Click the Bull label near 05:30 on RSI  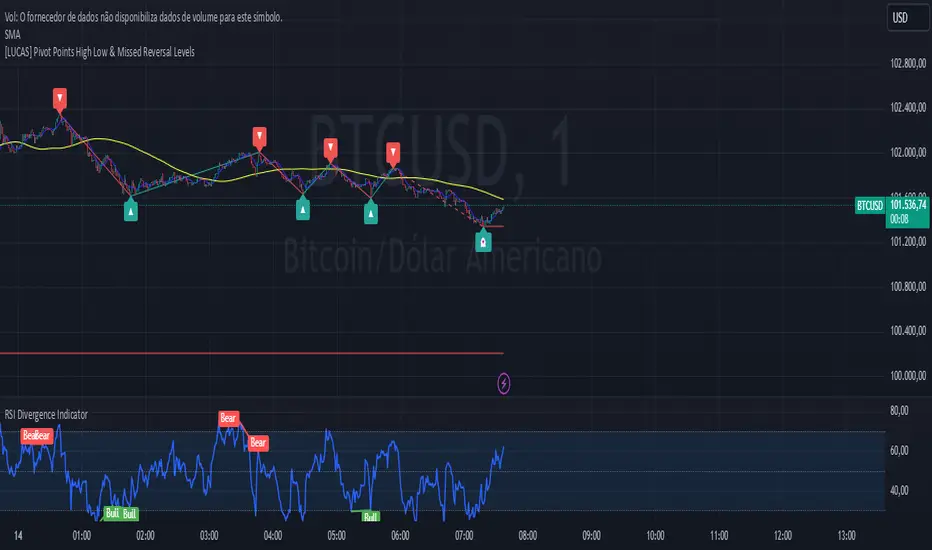click(370, 516)
